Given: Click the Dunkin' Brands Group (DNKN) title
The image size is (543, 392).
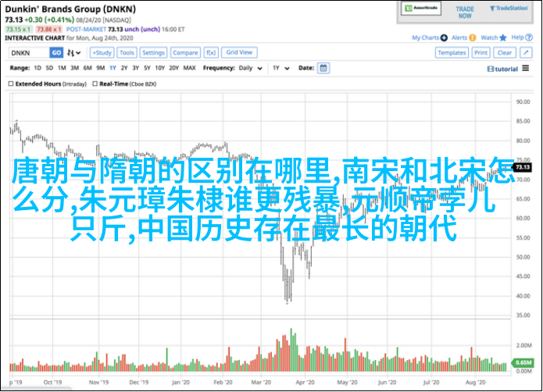Looking at the screenshot, I should [70, 9].
